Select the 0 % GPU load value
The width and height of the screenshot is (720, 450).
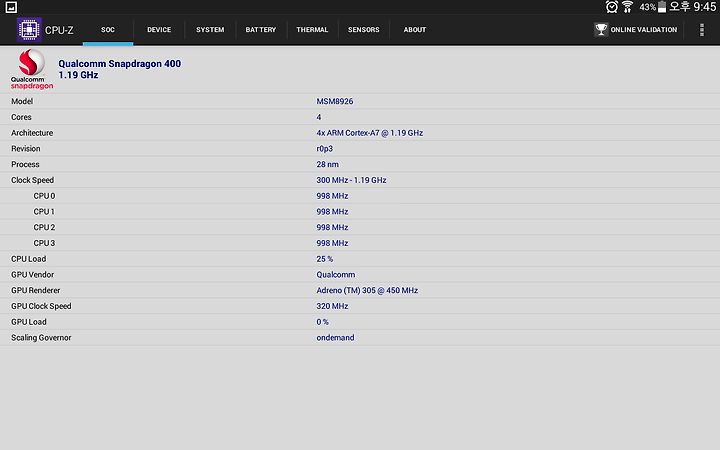tap(322, 322)
